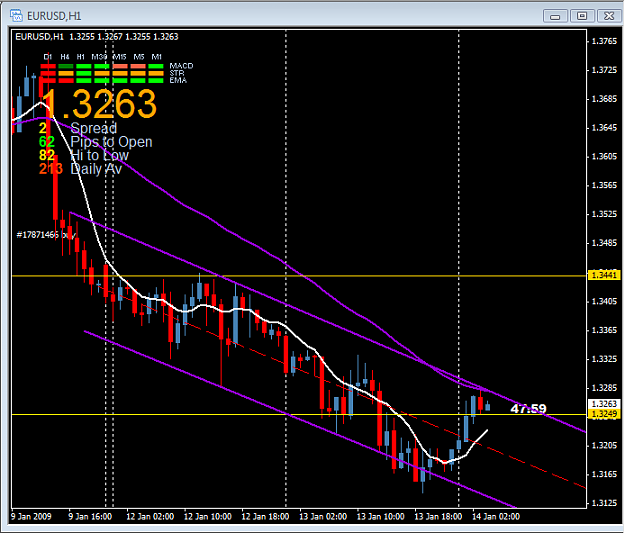Image resolution: width=625 pixels, height=533 pixels.
Task: Click the '12 Jan 18:00' time axis label
Action: tap(265, 517)
